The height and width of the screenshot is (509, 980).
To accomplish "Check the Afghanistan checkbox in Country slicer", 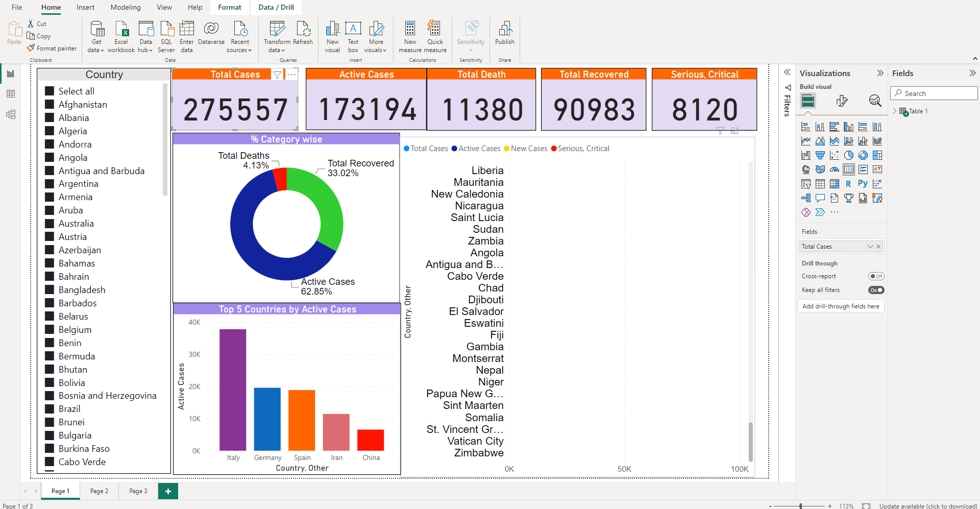I will click(x=50, y=104).
